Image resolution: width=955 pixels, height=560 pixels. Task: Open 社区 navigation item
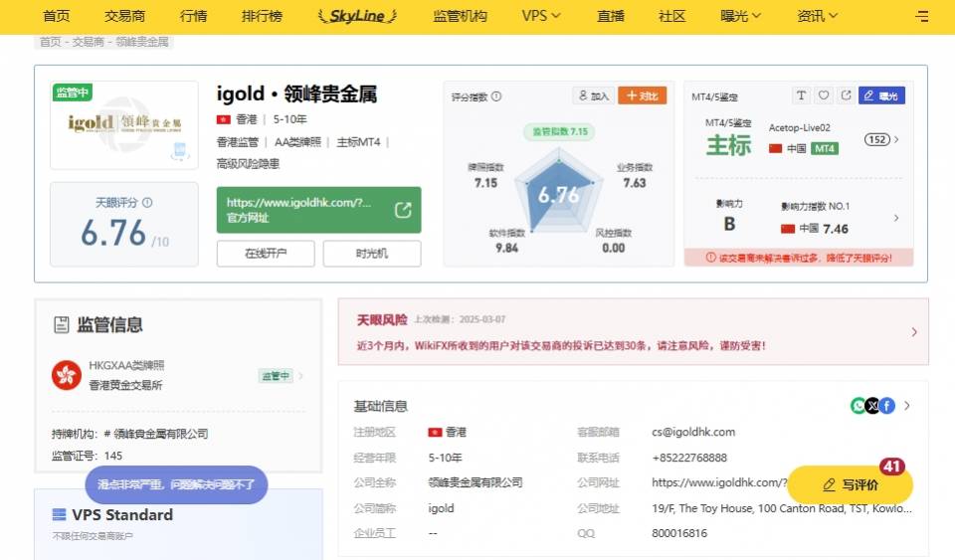point(671,16)
